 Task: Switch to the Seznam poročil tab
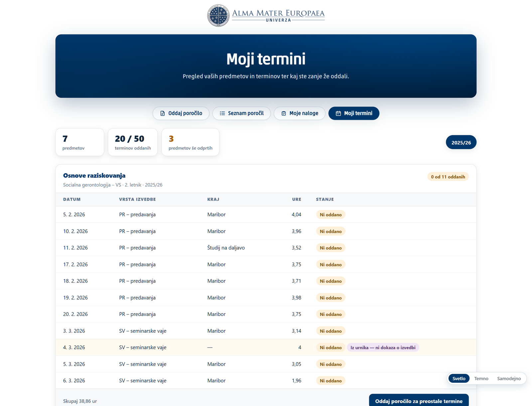click(241, 113)
